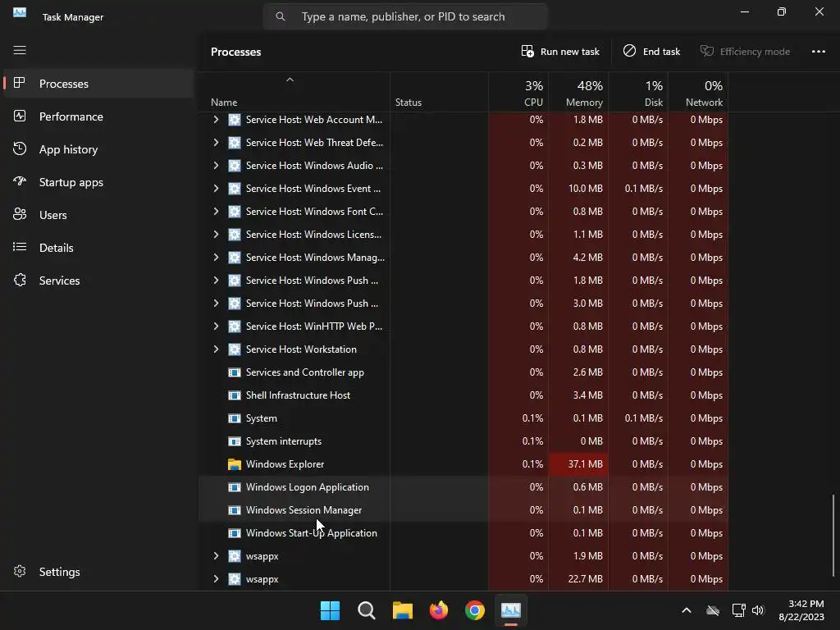Open the hamburger navigation menu
840x630 pixels.
point(20,50)
